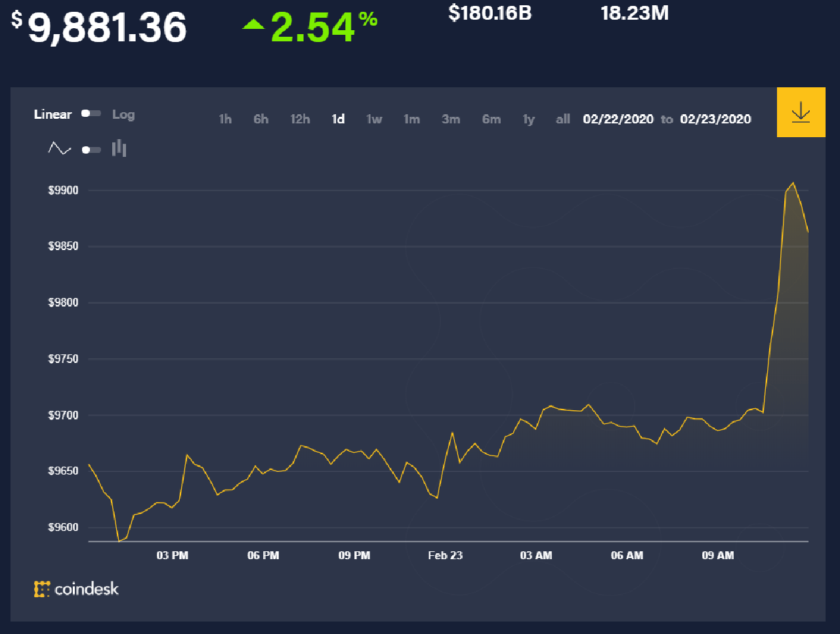840x634 pixels.
Task: Open the CoinDesk logo link
Action: click(x=77, y=589)
